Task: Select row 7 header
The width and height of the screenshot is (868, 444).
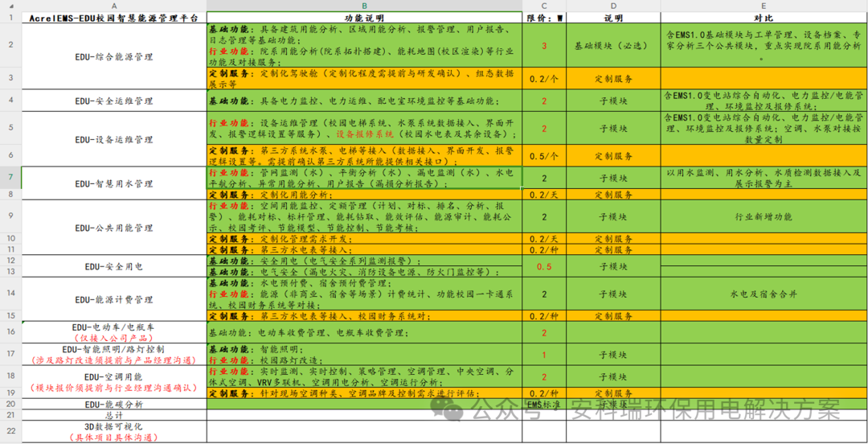Action: click(x=10, y=178)
